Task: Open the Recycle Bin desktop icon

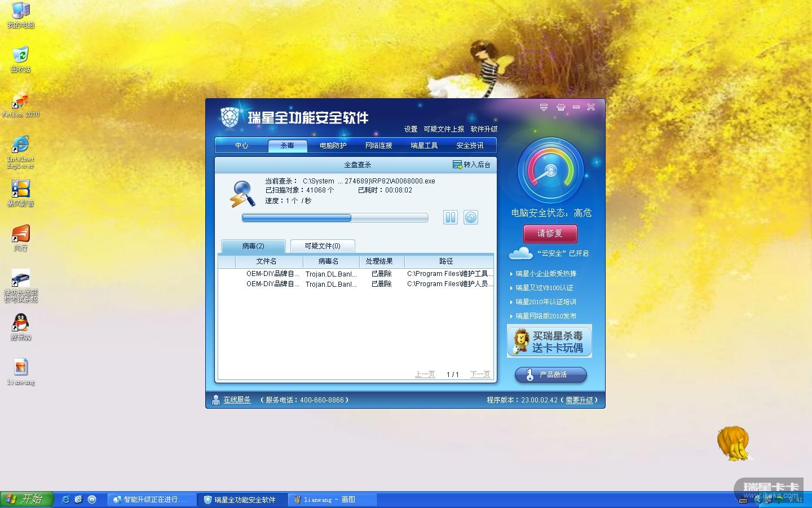Action: [x=21, y=60]
